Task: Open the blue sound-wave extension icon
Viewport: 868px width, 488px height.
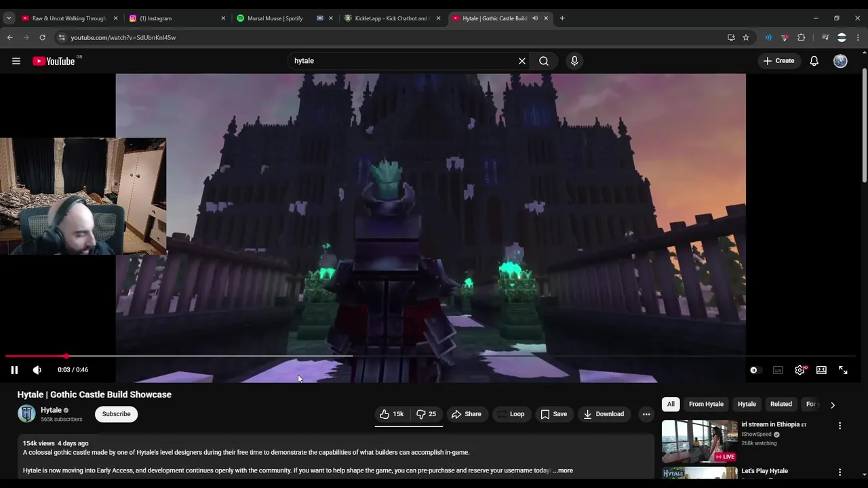Action: coord(768,37)
